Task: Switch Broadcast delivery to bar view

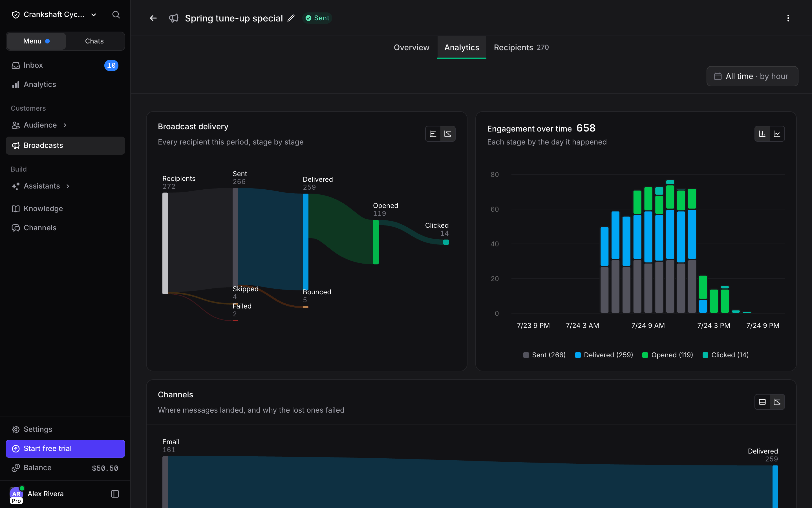Action: pyautogui.click(x=433, y=134)
